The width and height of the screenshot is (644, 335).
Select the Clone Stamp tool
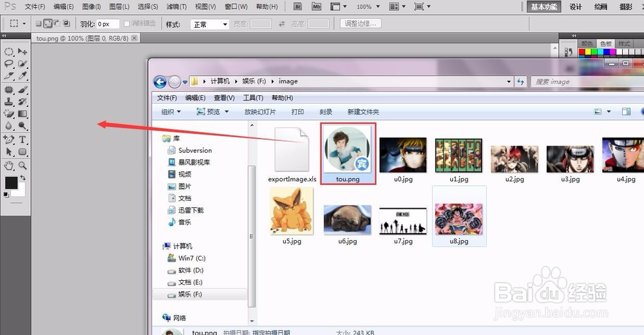(x=9, y=102)
